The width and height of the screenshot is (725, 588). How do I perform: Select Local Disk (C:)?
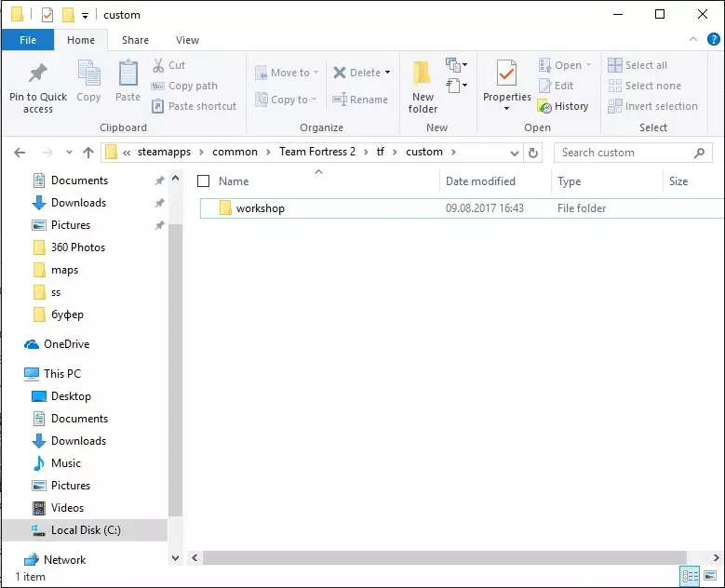click(x=86, y=530)
